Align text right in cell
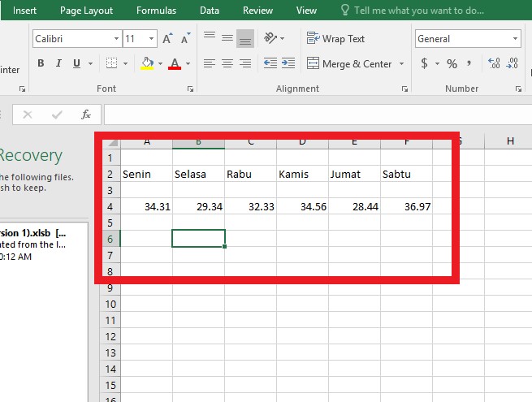 click(x=245, y=63)
